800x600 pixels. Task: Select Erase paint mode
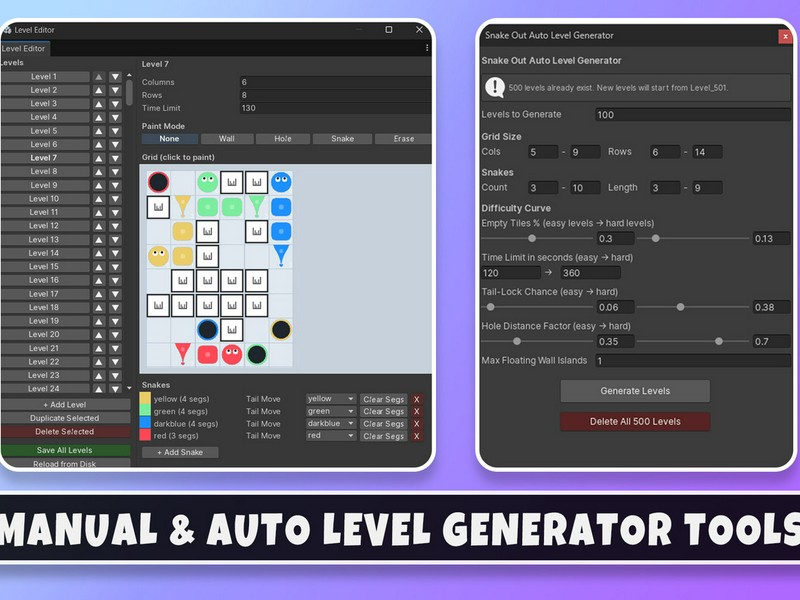(x=404, y=139)
